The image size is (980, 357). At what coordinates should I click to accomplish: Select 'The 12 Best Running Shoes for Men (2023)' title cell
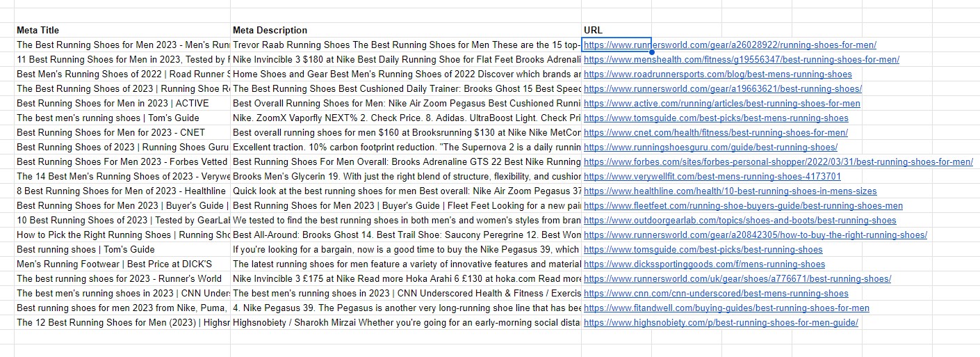pyautogui.click(x=123, y=323)
